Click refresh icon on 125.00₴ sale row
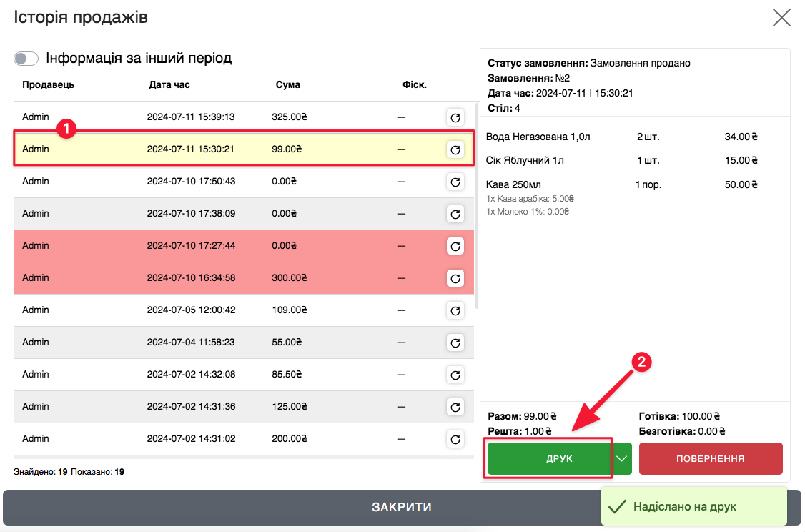805x532 pixels. pos(455,407)
